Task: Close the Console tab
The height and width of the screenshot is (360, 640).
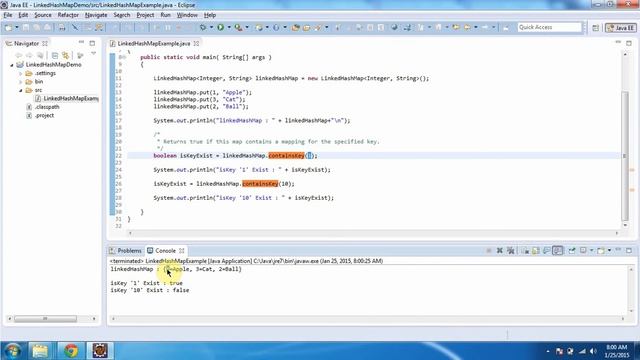Action: (182, 251)
